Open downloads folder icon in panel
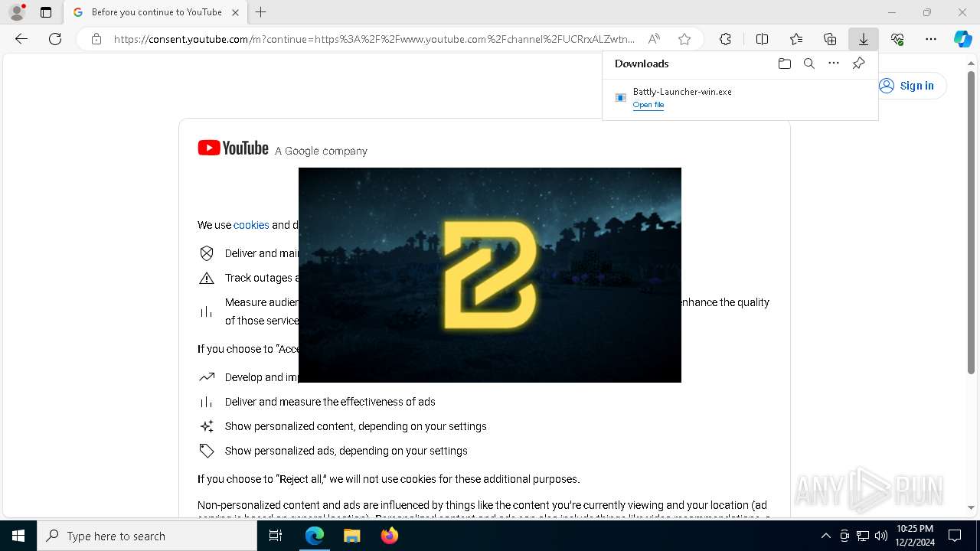This screenshot has width=980, height=551. (x=784, y=64)
